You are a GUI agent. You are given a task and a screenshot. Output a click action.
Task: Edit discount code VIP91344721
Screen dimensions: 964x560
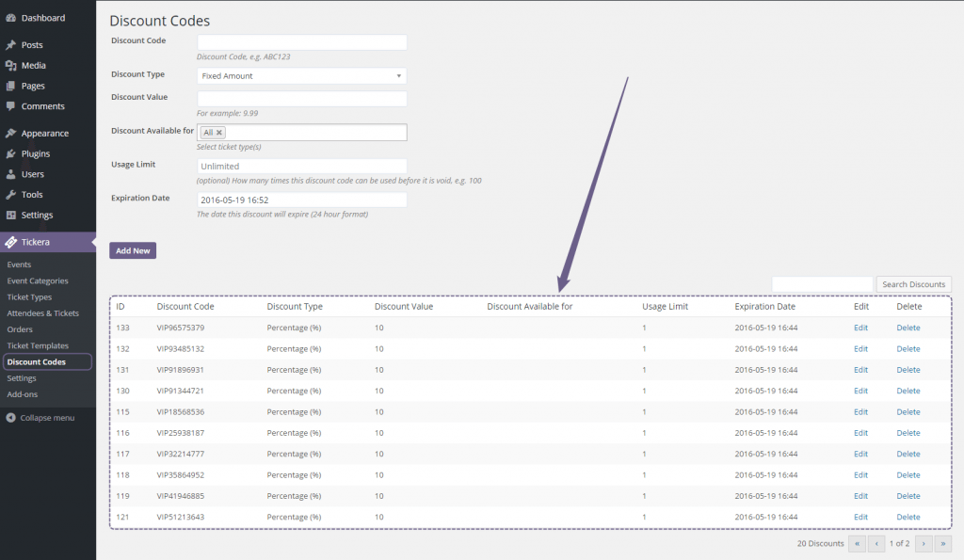[x=860, y=391]
